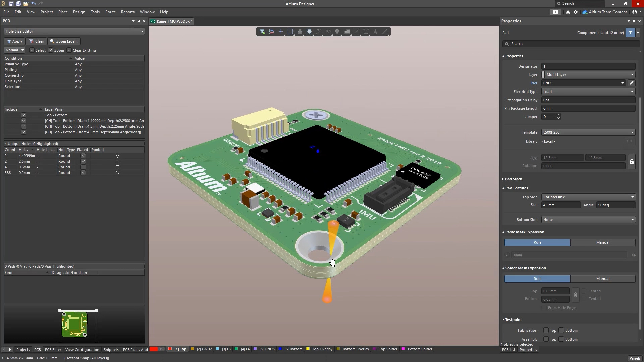Click the Clear button

(x=36, y=41)
